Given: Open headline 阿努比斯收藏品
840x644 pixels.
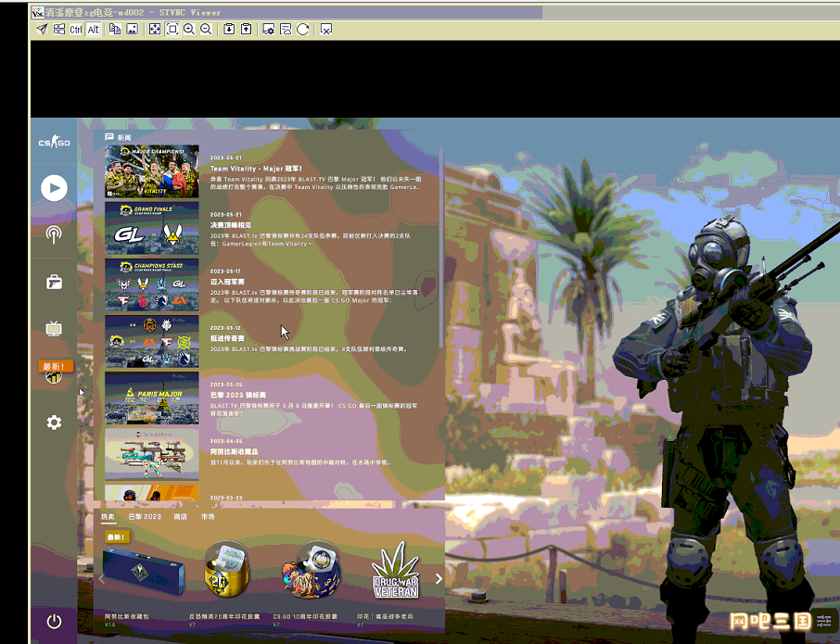Looking at the screenshot, I should (x=234, y=452).
